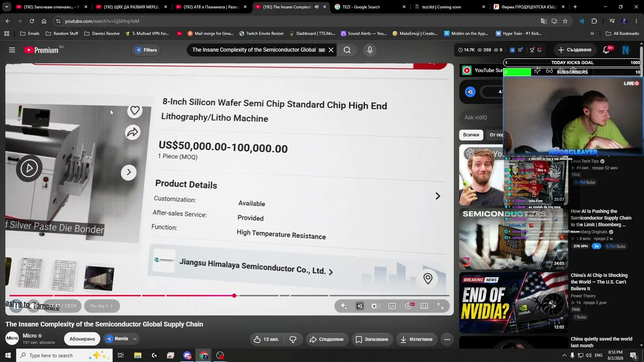Image resolution: width=644 pixels, height=362 pixels.
Task: Open the Създаване create menu
Action: coord(575,50)
